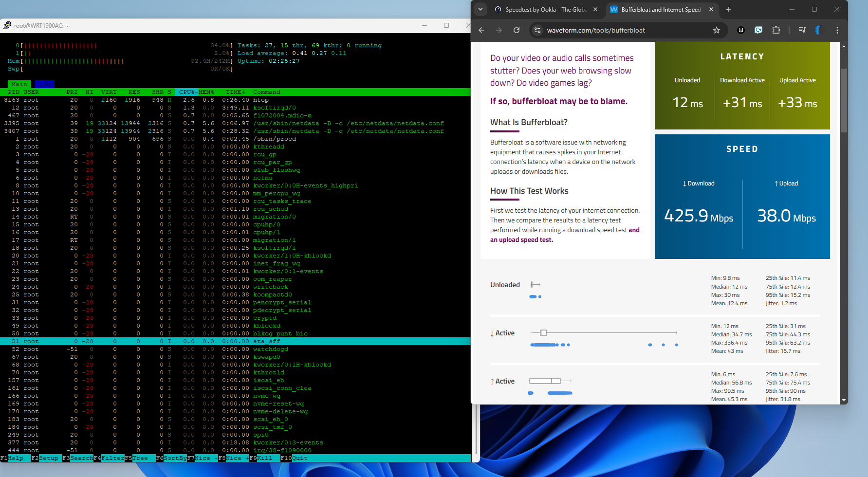This screenshot has height=477, width=868.
Task: Click F7 Nice - in htop
Action: point(203,458)
